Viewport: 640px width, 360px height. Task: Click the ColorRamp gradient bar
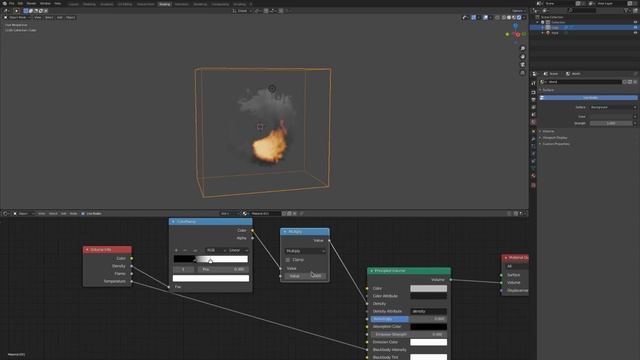click(x=211, y=259)
